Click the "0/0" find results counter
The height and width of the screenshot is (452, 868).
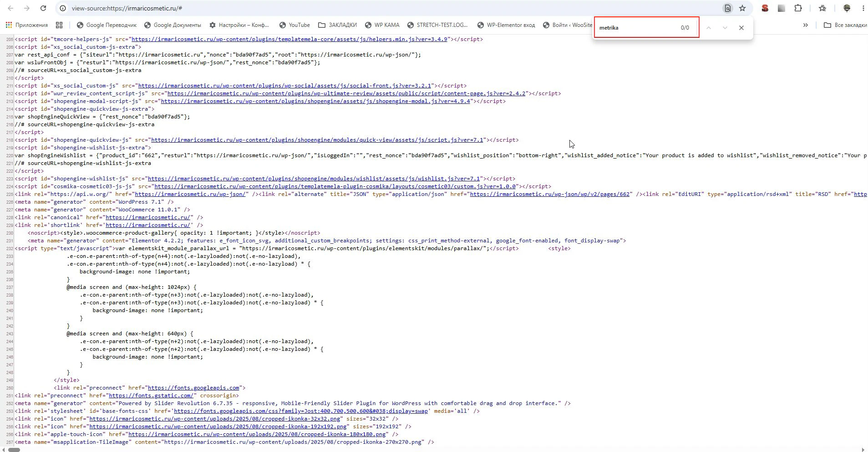(685, 28)
